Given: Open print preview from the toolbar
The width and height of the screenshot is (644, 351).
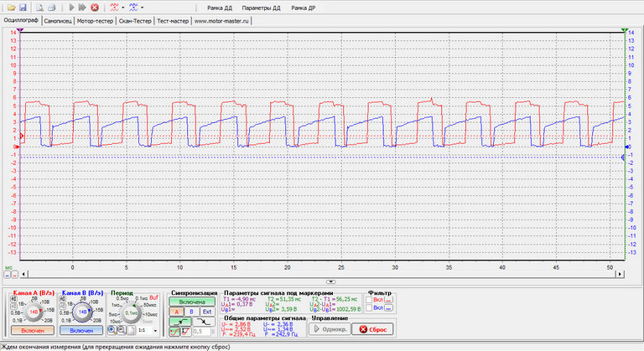Looking at the screenshot, I should point(39,7).
